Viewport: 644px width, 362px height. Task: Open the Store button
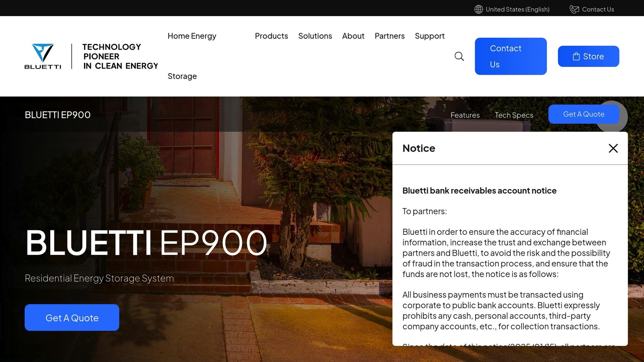(588, 56)
